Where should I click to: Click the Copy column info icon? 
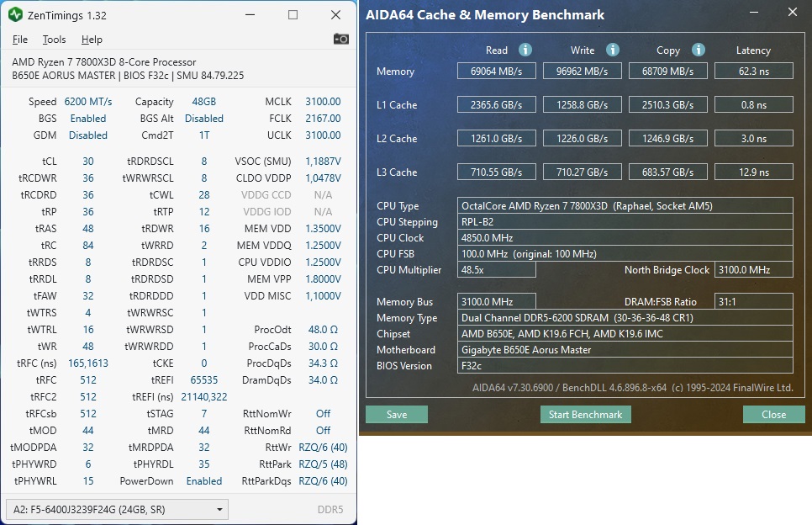(x=698, y=50)
